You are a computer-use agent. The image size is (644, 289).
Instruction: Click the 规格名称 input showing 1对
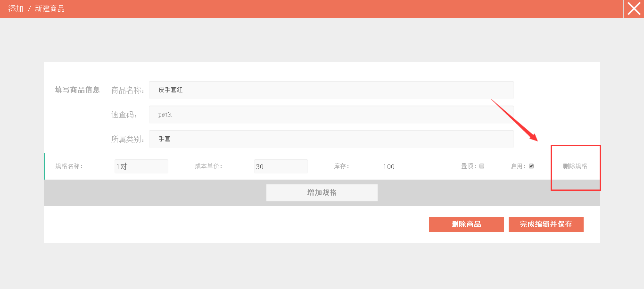tap(141, 166)
